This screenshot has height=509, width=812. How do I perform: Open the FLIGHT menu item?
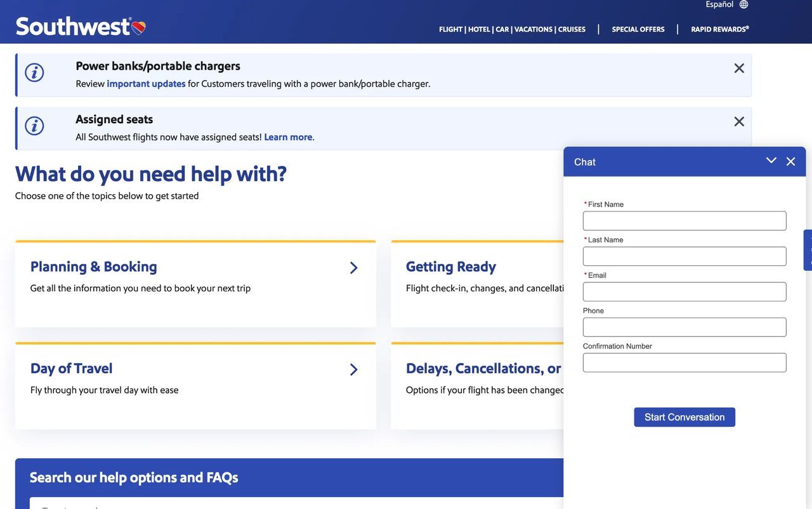pos(450,29)
